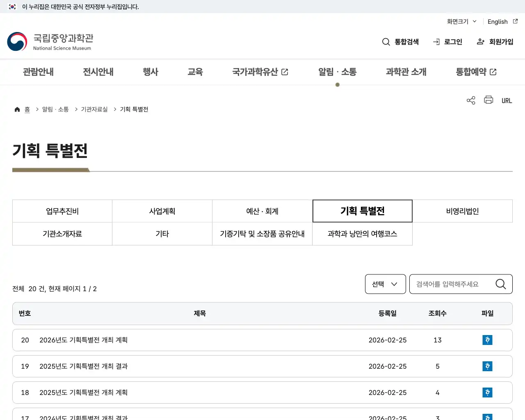Switch to the 비영리법인 category tab
This screenshot has height=420, width=525.
click(462, 211)
